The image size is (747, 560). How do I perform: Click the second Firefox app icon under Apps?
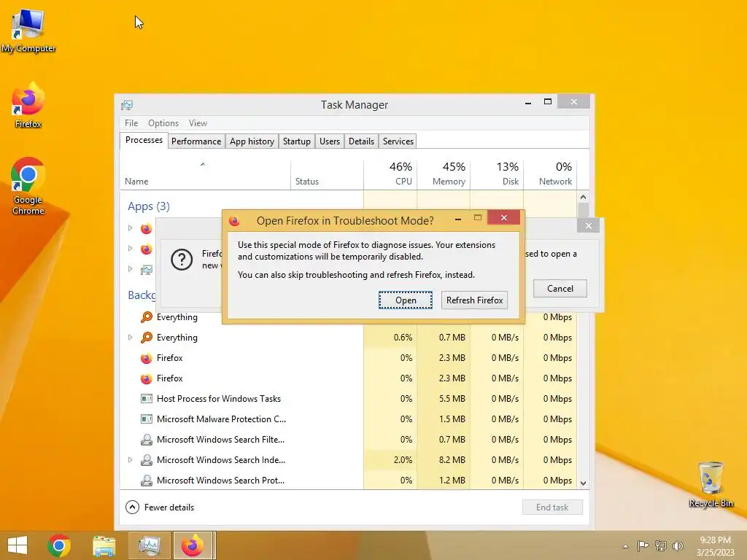pyautogui.click(x=146, y=249)
